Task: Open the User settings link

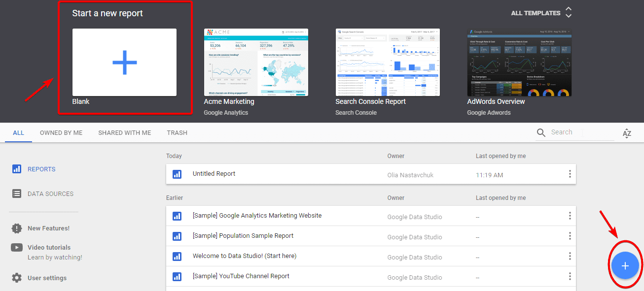Action: (x=47, y=278)
